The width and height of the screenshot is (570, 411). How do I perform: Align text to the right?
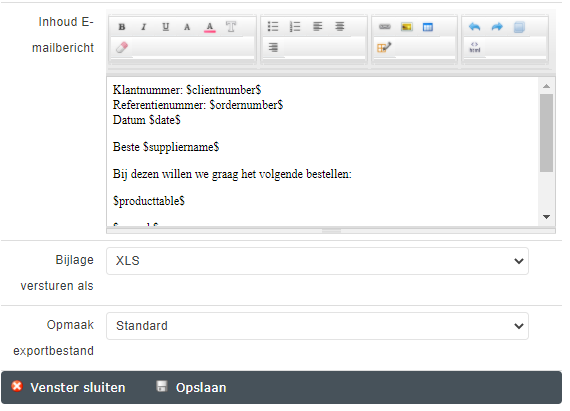[x=273, y=48]
